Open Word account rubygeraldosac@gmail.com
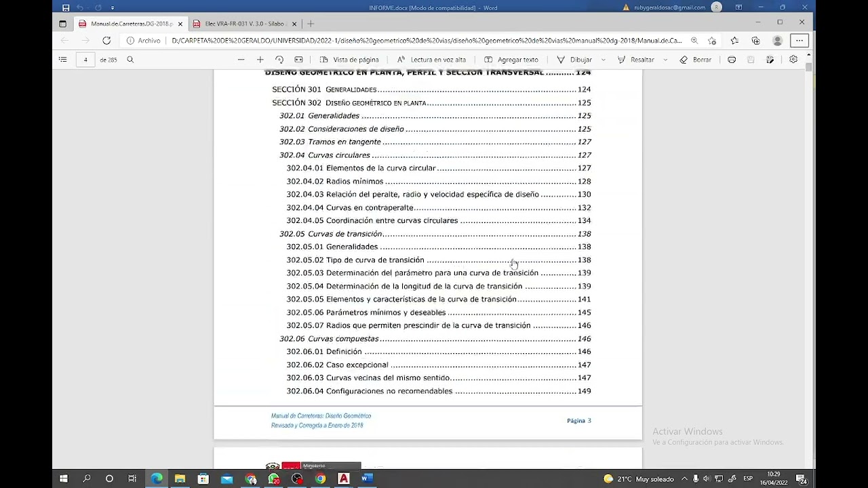Viewport: 868px width, 488px height. 669,7
